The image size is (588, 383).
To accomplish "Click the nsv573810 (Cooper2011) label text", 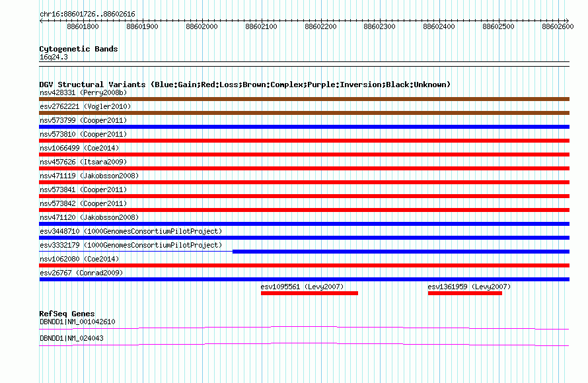I will tap(83, 134).
